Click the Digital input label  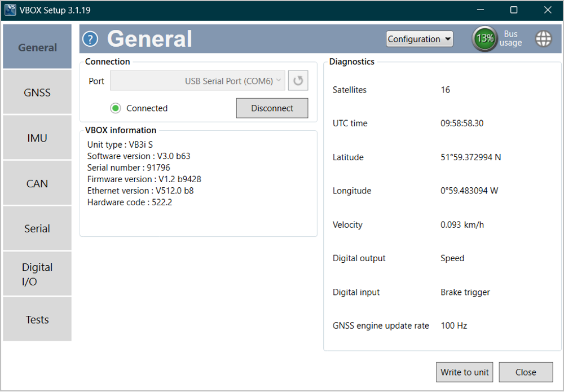coord(356,292)
